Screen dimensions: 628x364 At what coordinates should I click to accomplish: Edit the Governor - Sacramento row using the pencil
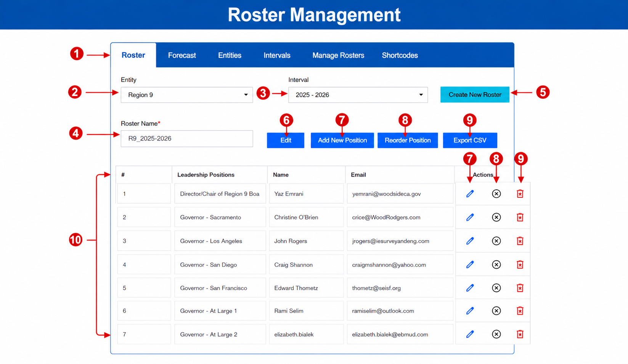tap(470, 217)
